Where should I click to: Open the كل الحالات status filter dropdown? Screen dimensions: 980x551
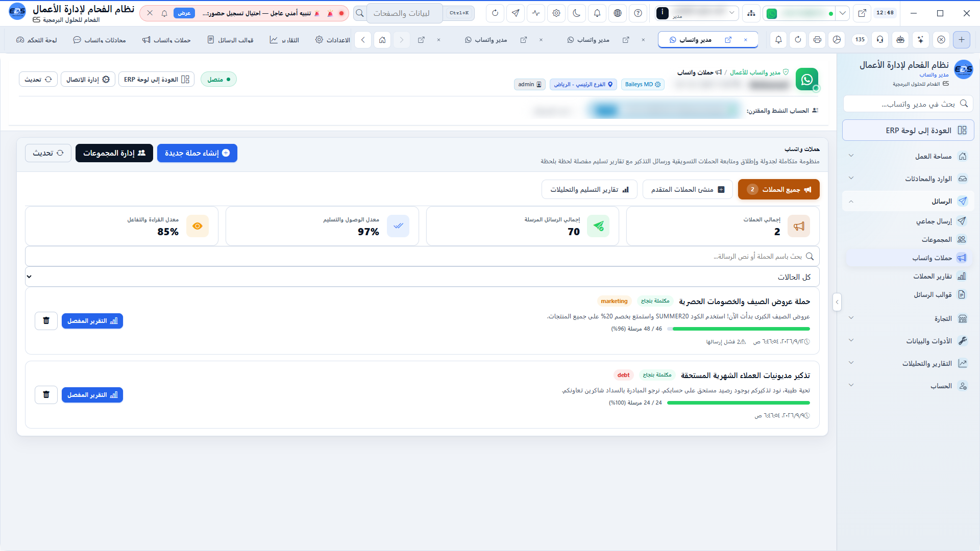coord(422,277)
